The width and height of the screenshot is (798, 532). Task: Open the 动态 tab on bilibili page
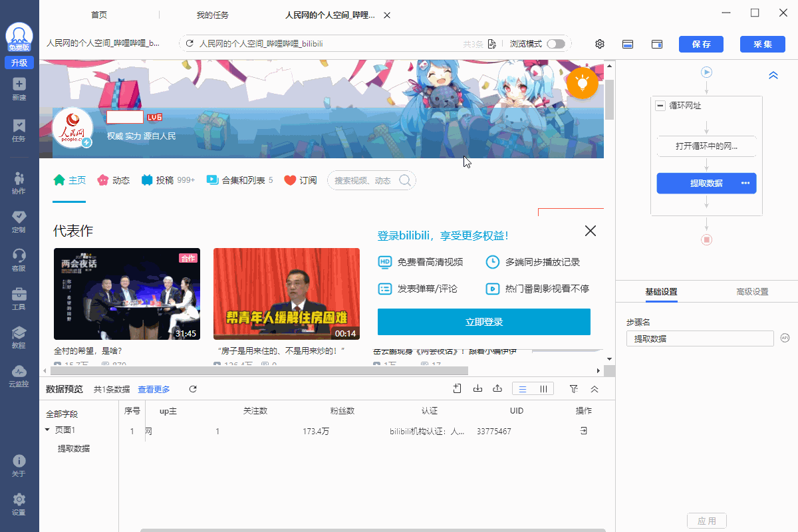tap(113, 180)
